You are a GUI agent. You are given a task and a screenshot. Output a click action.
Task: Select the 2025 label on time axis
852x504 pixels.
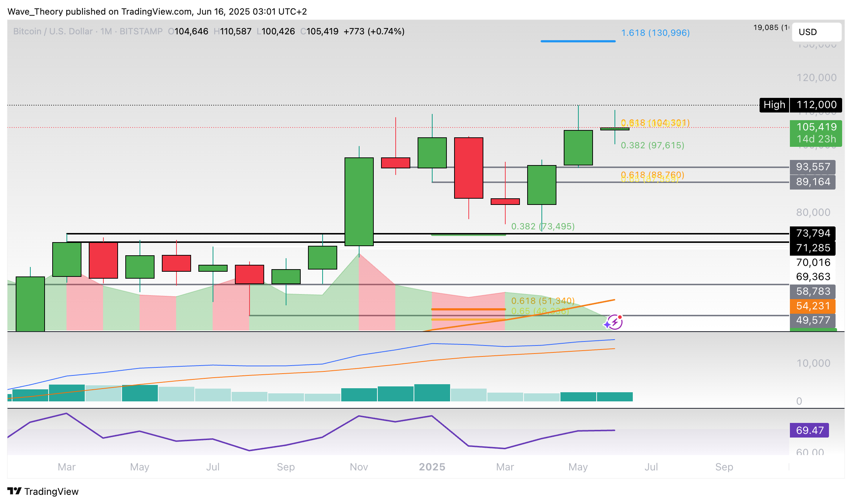[x=432, y=467]
